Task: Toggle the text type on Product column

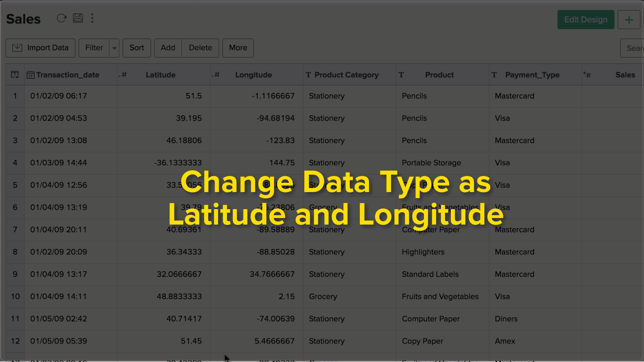Action: (x=401, y=74)
